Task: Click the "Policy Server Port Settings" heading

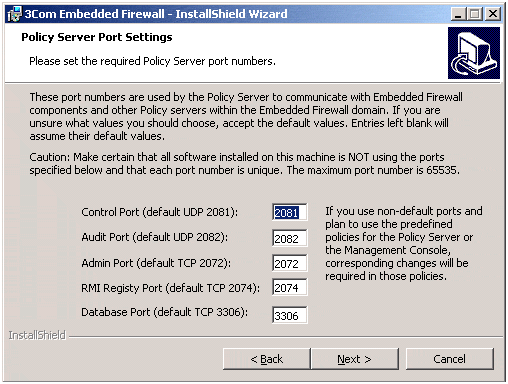Action: click(97, 37)
